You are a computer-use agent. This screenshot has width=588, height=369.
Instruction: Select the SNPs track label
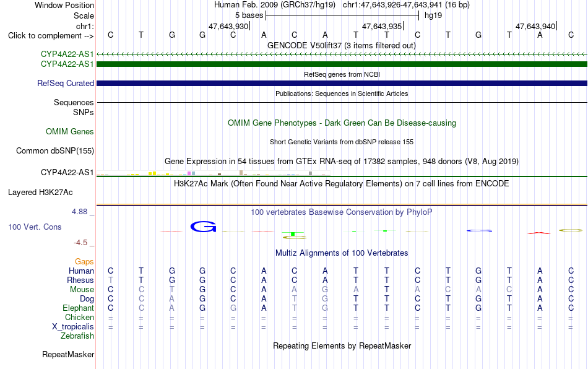(84, 112)
